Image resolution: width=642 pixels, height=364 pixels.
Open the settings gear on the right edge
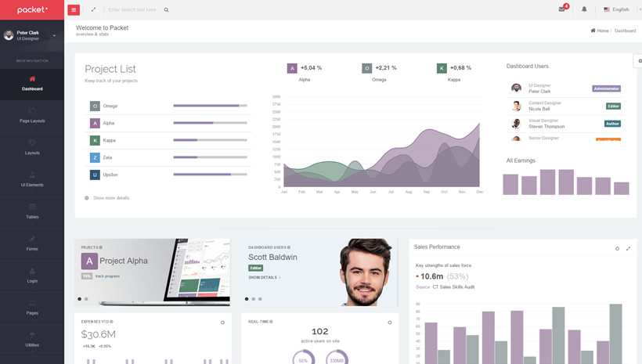click(638, 60)
